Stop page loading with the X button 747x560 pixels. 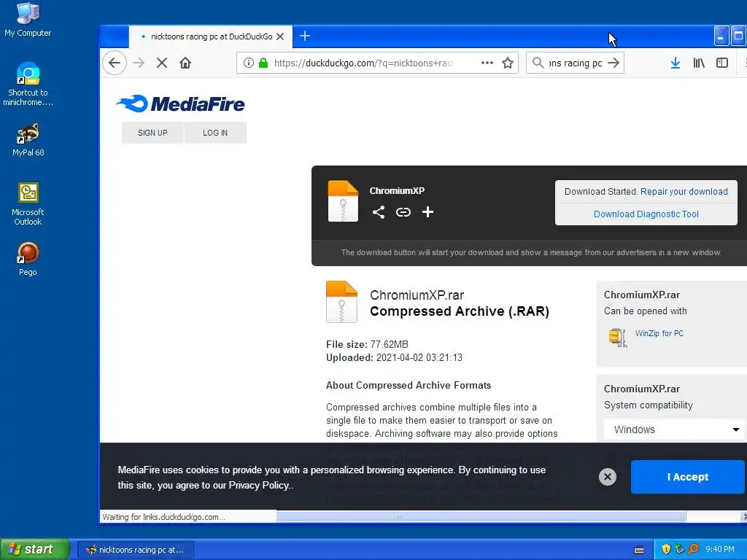(x=162, y=63)
